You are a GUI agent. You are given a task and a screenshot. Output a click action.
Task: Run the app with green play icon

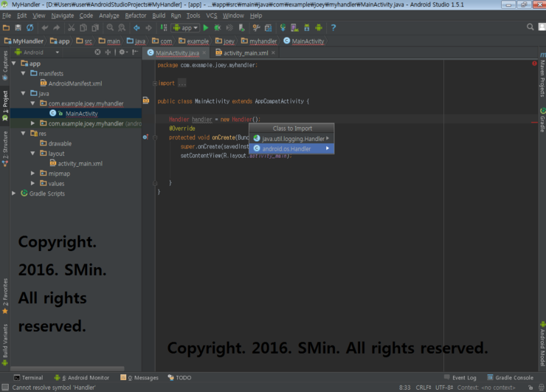206,27
